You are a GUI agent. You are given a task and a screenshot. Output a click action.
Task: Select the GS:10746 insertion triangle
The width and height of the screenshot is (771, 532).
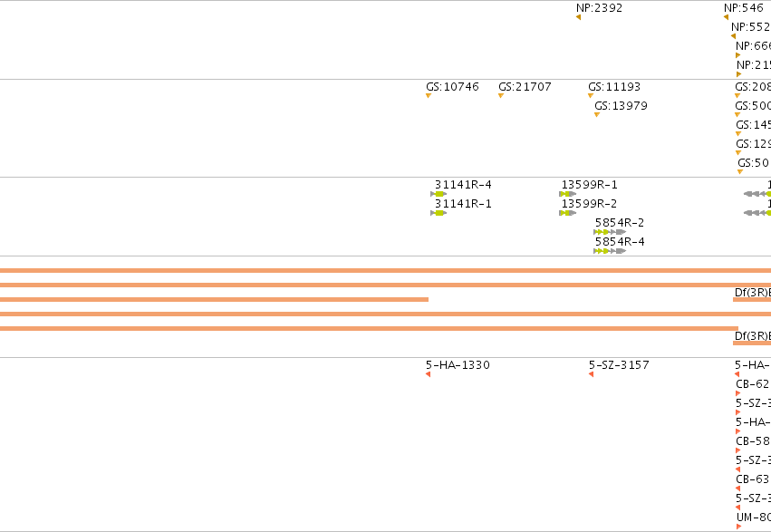click(429, 96)
